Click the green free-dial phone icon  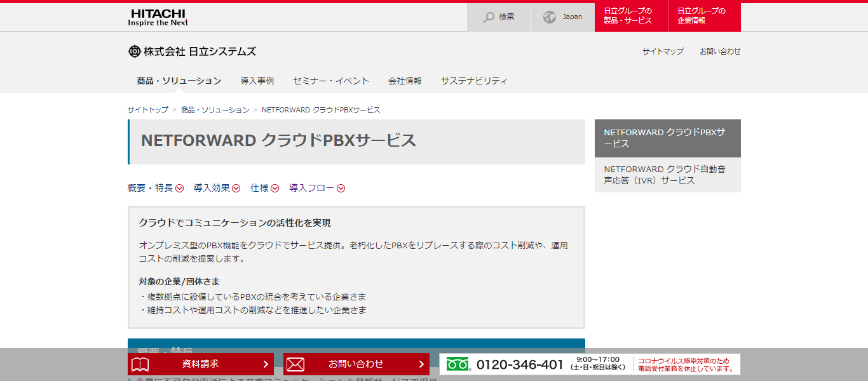coord(458,364)
